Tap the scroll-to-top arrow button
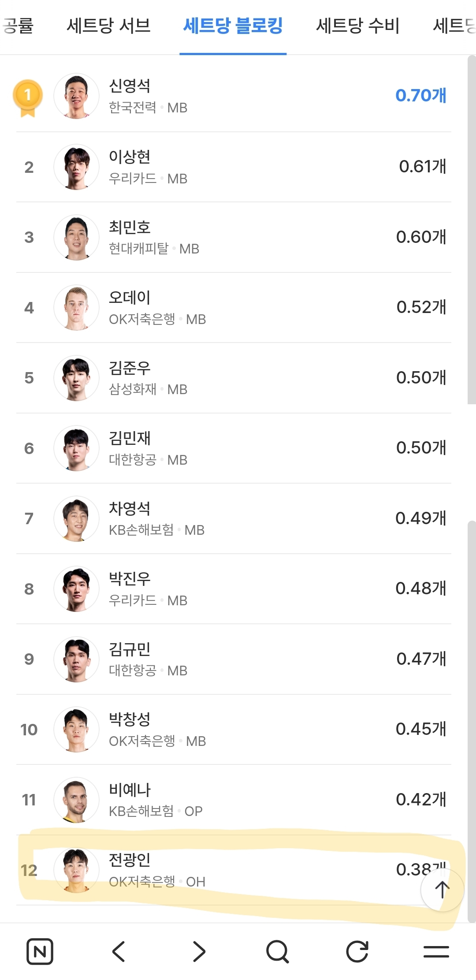 click(x=442, y=890)
